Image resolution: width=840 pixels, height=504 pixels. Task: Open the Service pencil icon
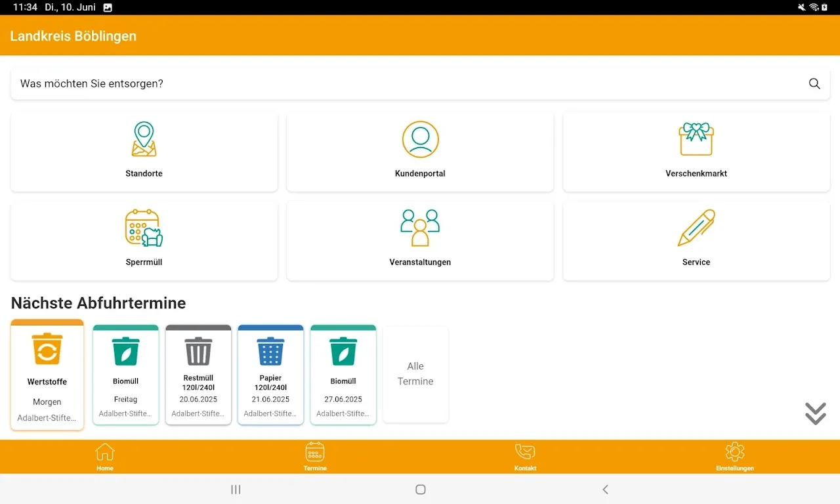coord(696,228)
